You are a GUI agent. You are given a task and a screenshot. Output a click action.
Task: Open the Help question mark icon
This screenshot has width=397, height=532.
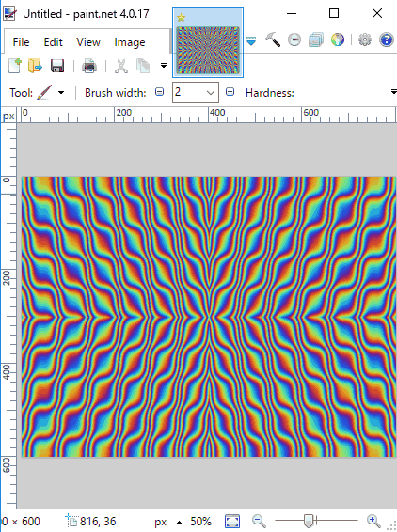pos(386,39)
